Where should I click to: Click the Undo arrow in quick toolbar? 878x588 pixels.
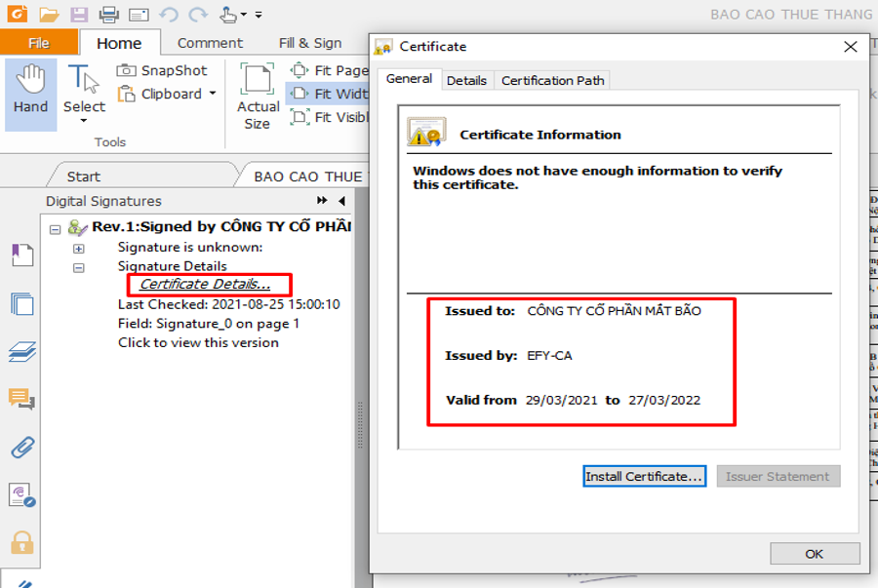(x=169, y=15)
